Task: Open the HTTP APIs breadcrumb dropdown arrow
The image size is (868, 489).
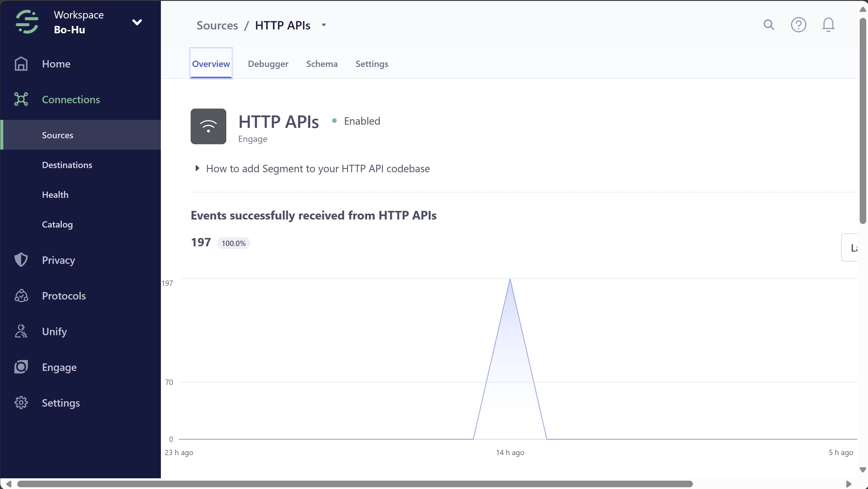Action: (324, 25)
